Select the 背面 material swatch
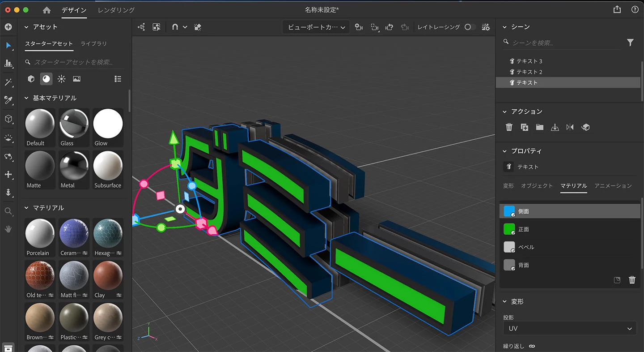 click(x=509, y=265)
